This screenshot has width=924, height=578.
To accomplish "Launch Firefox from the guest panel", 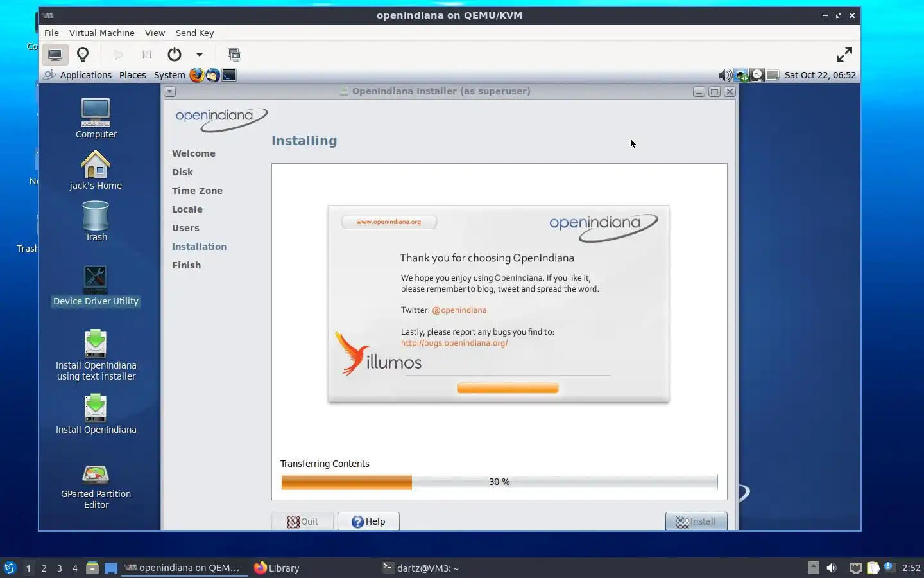I will [196, 75].
